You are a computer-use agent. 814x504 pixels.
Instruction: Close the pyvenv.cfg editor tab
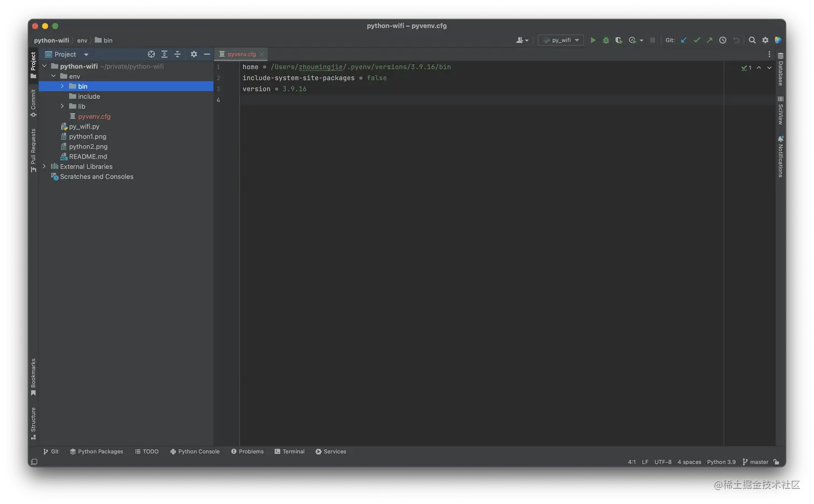click(262, 54)
